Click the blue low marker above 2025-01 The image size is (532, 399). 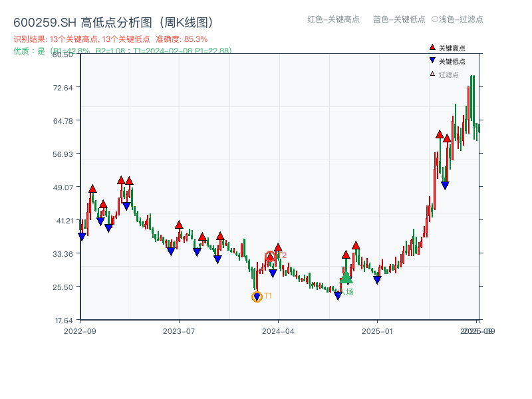point(377,280)
